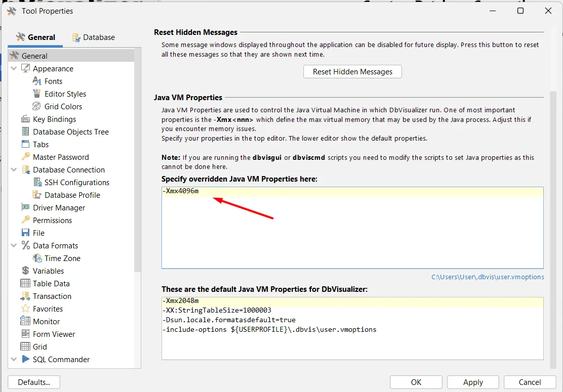Click the -Xmx2048m default line
The image size is (563, 392).
click(x=181, y=300)
